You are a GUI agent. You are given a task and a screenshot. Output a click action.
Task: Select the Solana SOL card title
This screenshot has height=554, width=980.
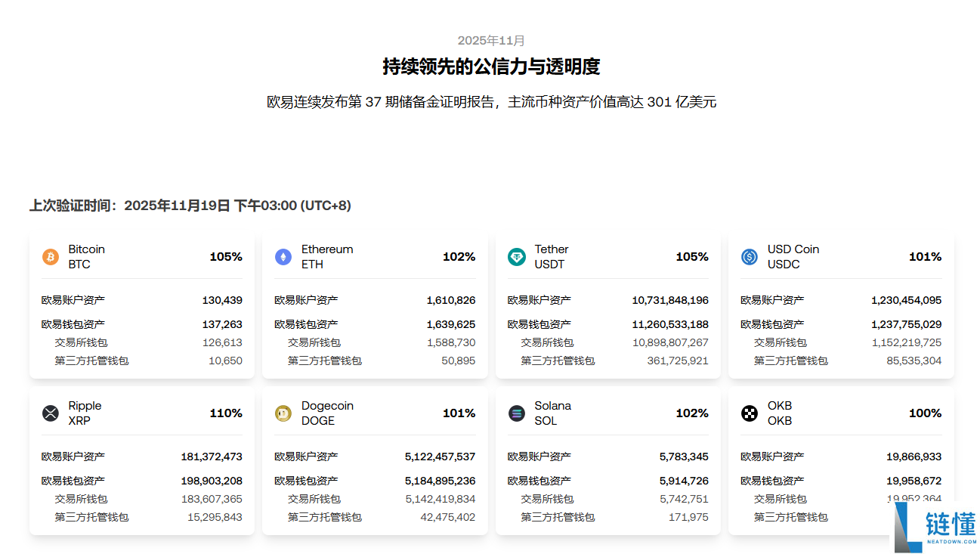pos(553,413)
